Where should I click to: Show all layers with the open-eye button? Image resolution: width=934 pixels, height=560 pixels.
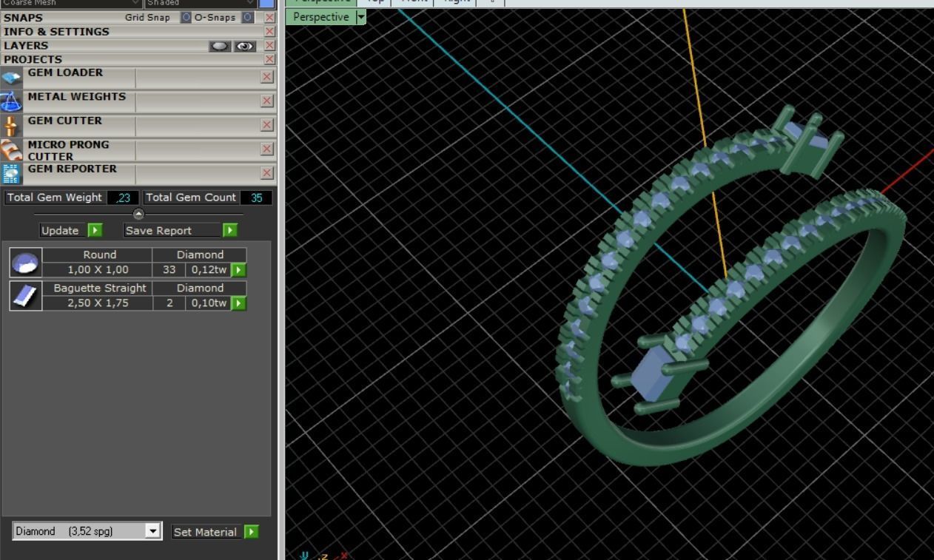tap(245, 46)
